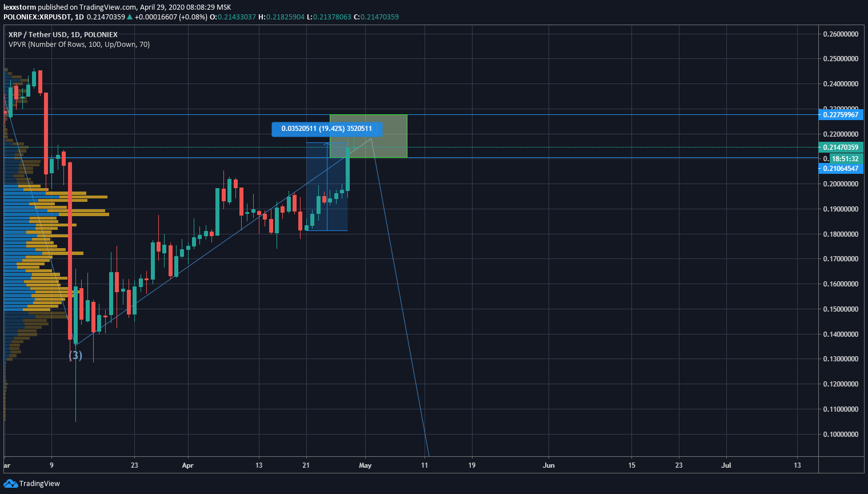This screenshot has height=494, width=868.
Task: Select the VPVR indicator legend line
Action: pos(79,45)
